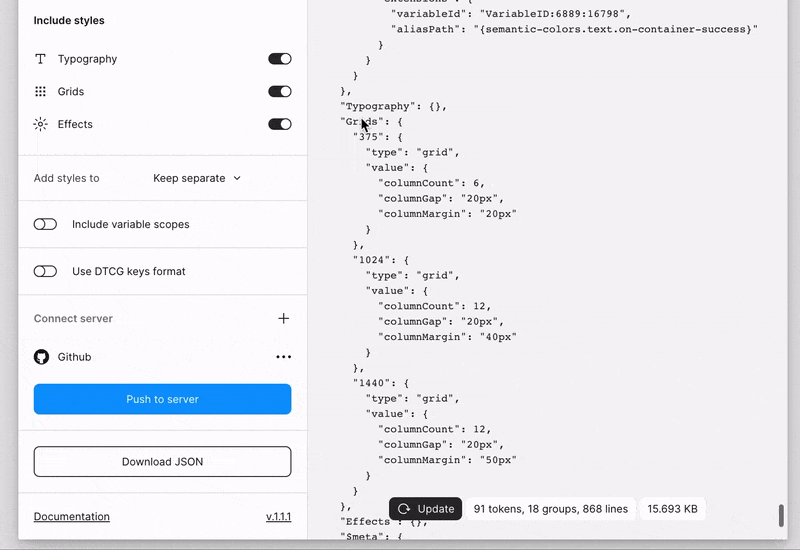The height and width of the screenshot is (550, 800).
Task: Click the variableId "VariableID:6889:16798" line
Action: click(x=511, y=14)
